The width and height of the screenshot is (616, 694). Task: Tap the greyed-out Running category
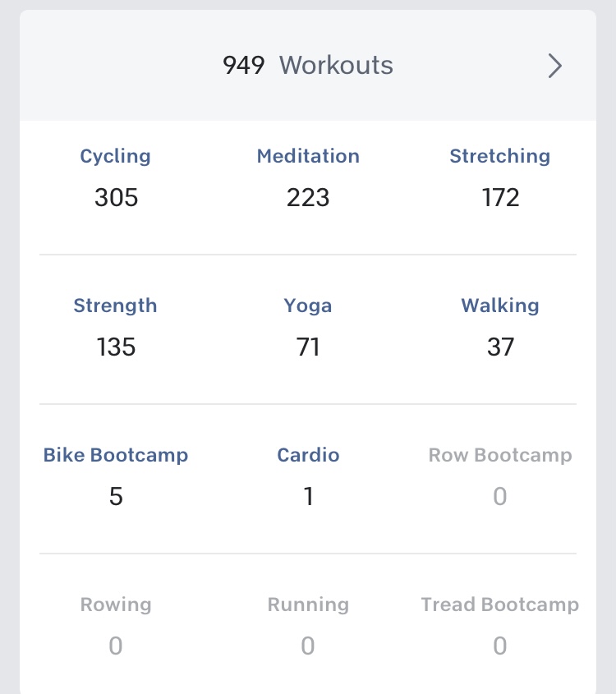308,604
